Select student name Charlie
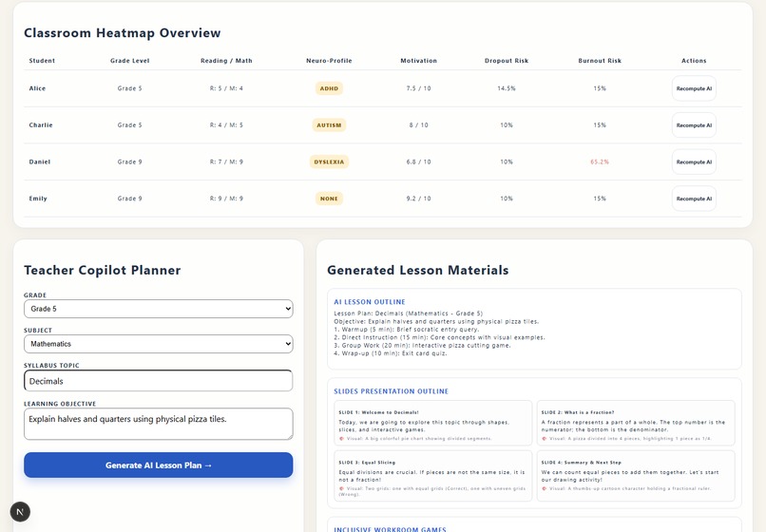 [41, 125]
